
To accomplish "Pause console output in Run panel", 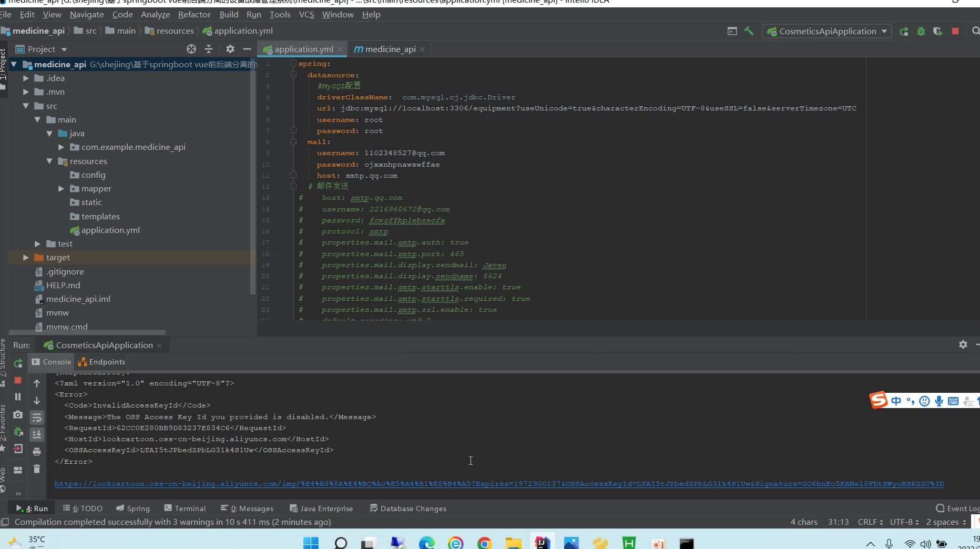I will [18, 396].
